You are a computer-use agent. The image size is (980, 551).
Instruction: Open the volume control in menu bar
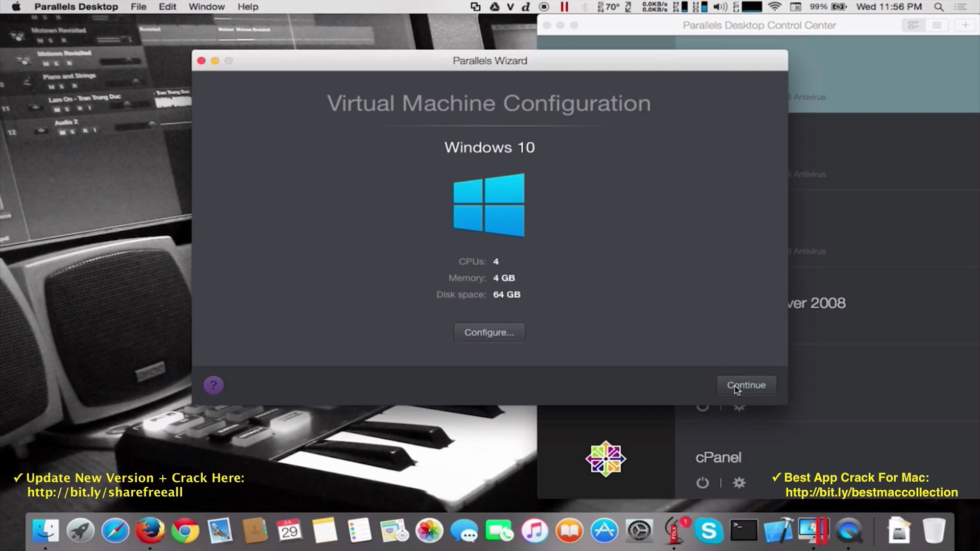point(720,7)
